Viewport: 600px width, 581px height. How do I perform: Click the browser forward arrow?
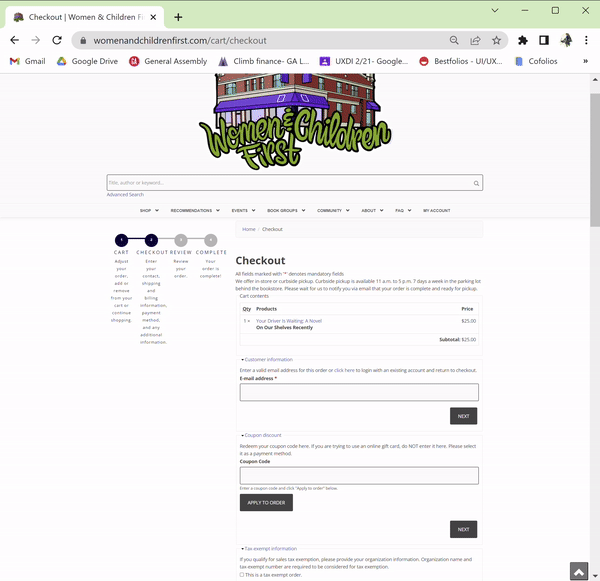pos(36,40)
